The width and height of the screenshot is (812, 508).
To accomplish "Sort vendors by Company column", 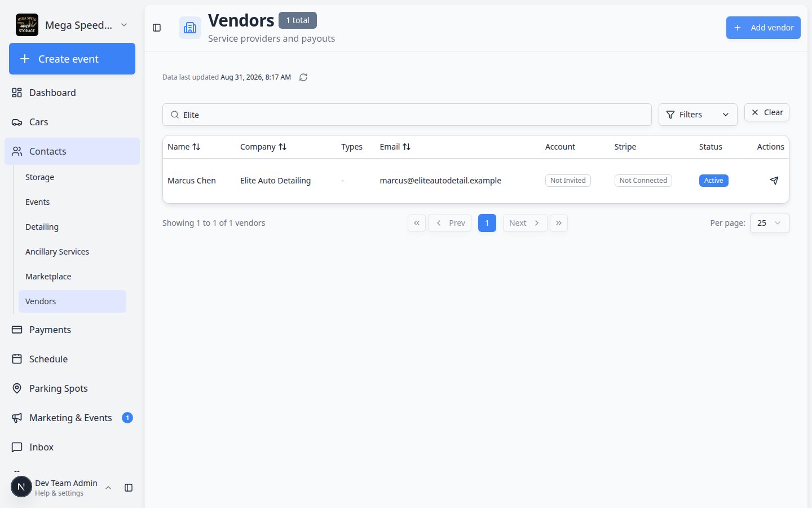I will pyautogui.click(x=263, y=147).
